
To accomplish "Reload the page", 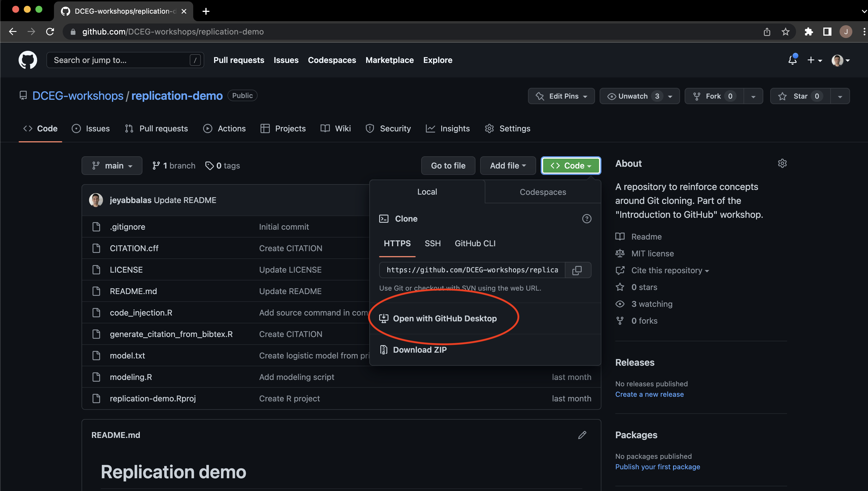I will coord(50,32).
